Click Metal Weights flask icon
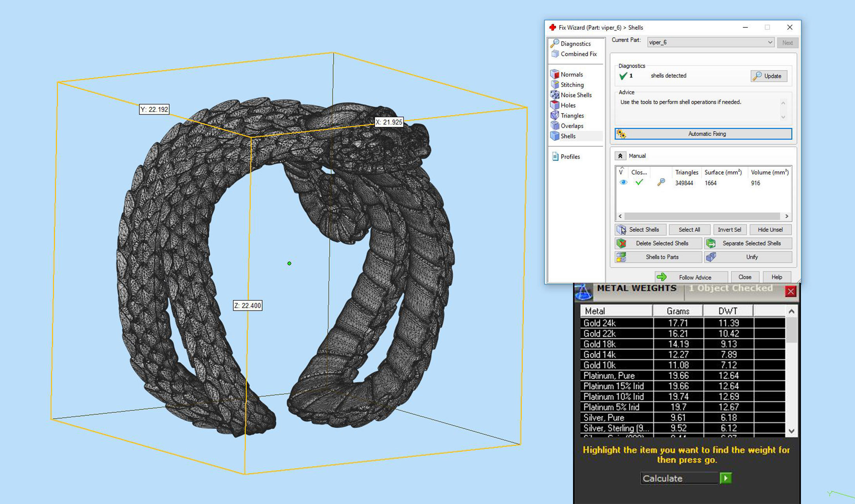855x504 pixels. [583, 293]
